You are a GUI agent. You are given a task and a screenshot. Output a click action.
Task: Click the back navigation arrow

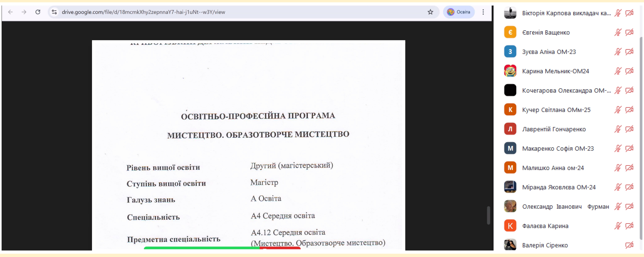pyautogui.click(x=10, y=12)
